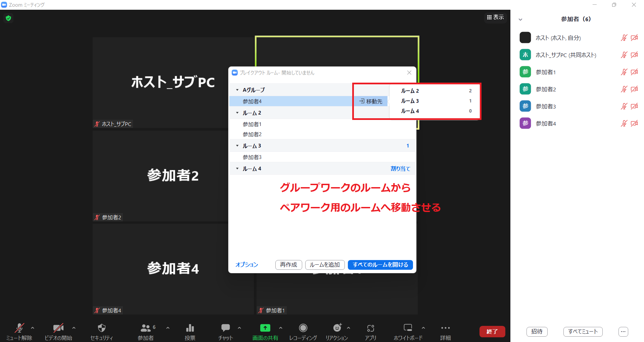Open the Participants panel icon
The height and width of the screenshot is (342, 644).
point(145,328)
